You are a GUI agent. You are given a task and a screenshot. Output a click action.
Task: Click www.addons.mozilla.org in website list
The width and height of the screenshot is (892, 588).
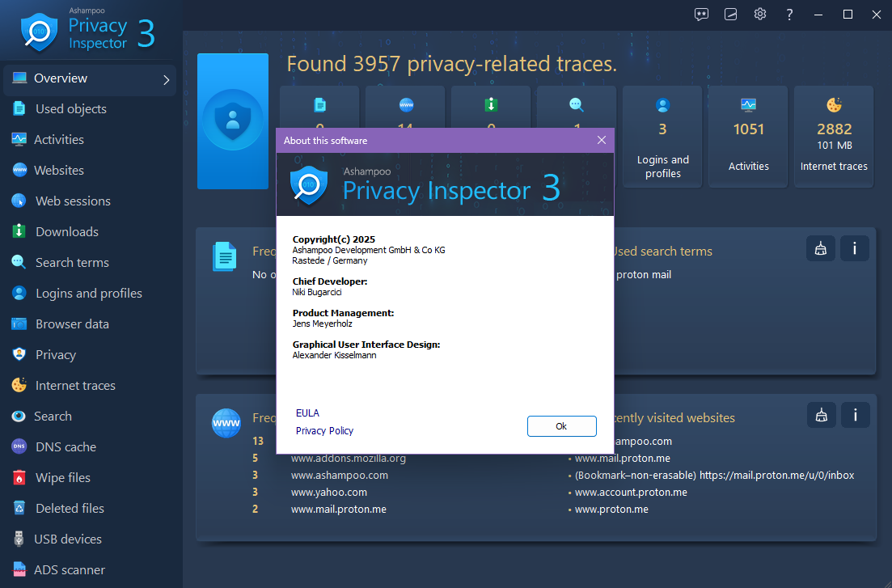[349, 459]
